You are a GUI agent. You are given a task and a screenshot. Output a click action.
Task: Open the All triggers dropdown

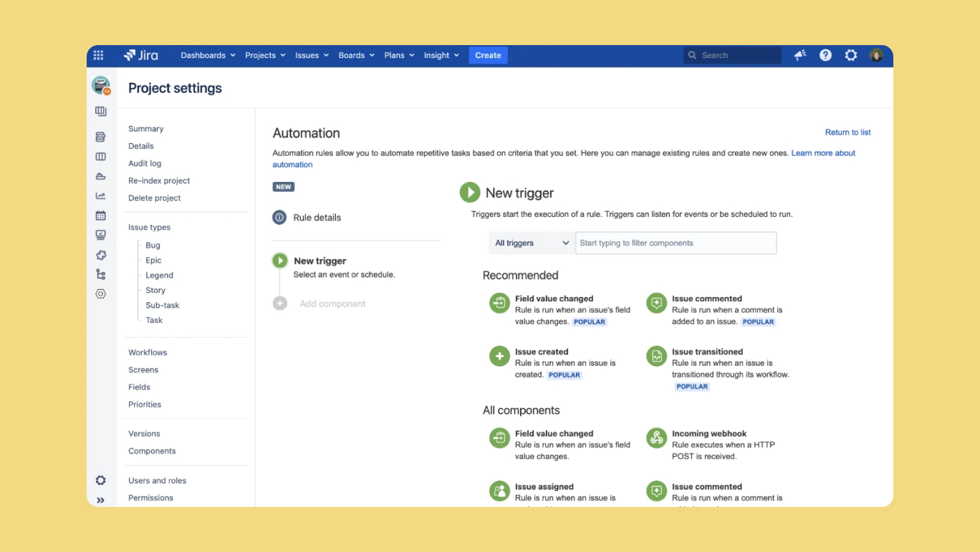pos(532,243)
